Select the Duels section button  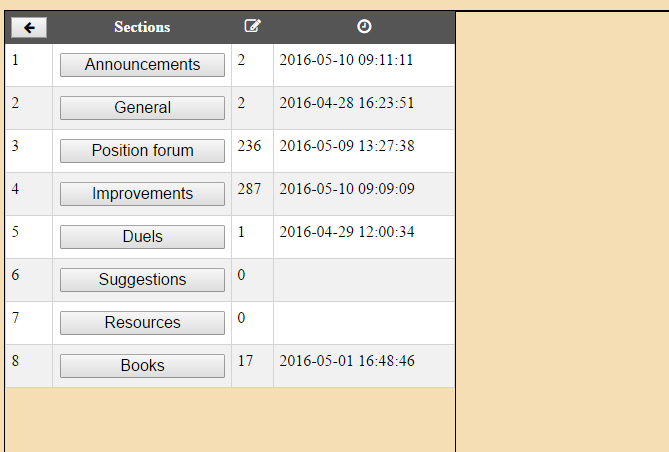click(x=143, y=237)
